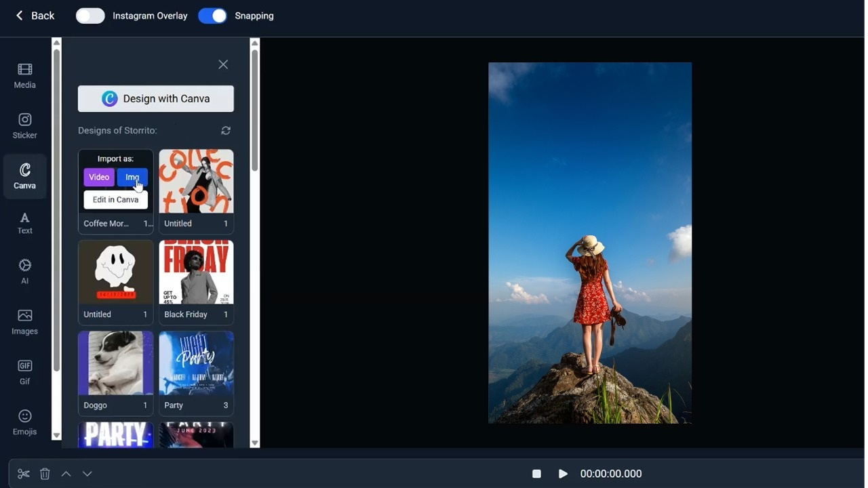Open the Gif panel

pos(25,372)
